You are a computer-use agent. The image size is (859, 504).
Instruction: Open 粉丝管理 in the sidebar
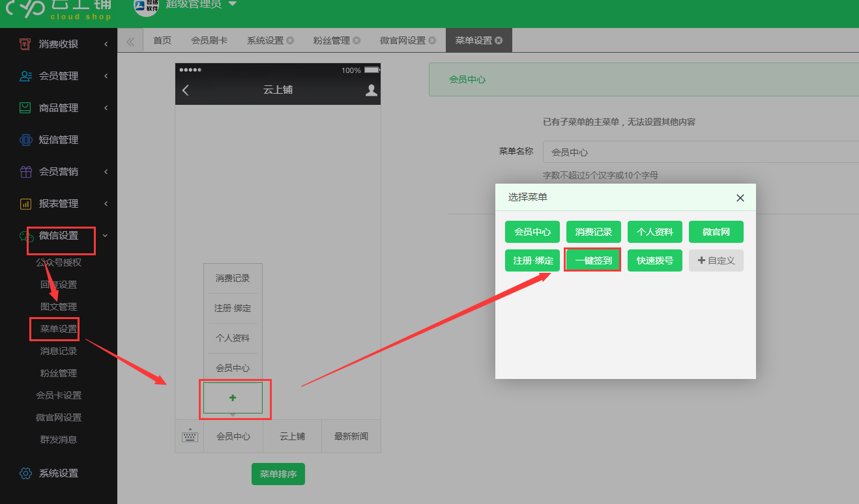coord(59,373)
